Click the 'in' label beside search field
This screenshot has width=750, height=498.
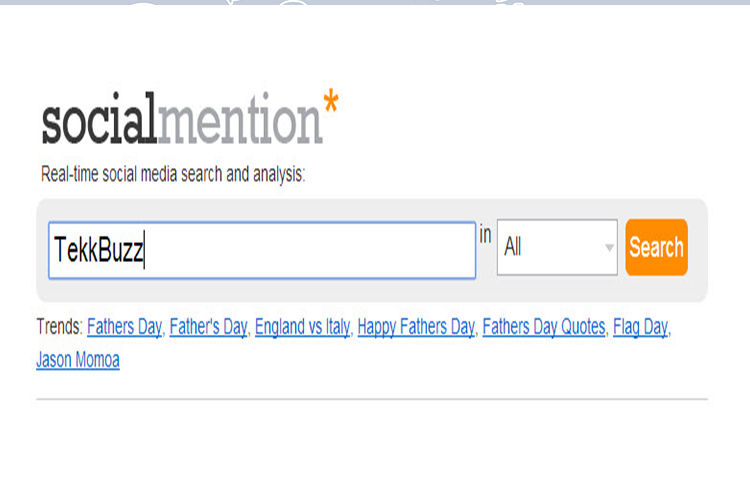(x=485, y=235)
